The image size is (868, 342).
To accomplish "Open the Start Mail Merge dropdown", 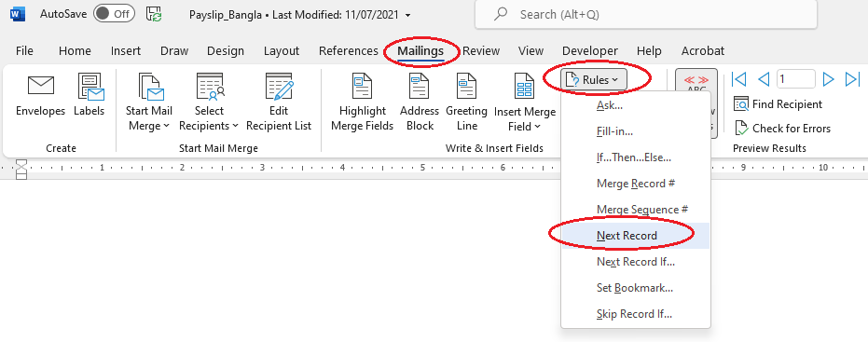I will [x=149, y=103].
